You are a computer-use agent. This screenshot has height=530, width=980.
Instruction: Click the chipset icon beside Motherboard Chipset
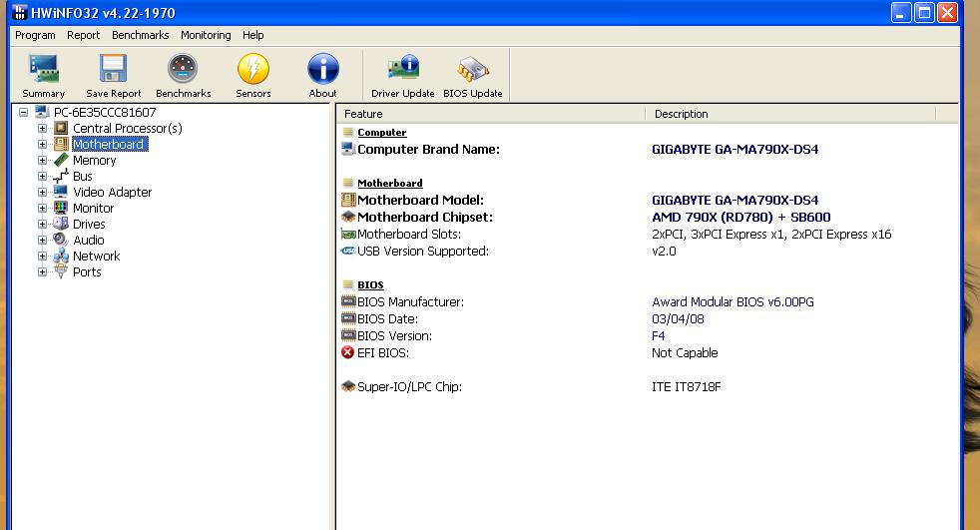pos(348,217)
